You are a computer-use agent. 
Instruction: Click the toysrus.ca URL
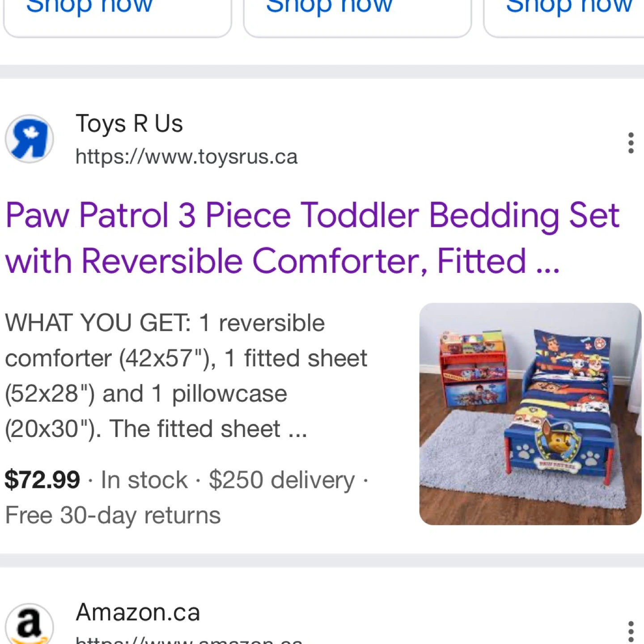click(186, 157)
